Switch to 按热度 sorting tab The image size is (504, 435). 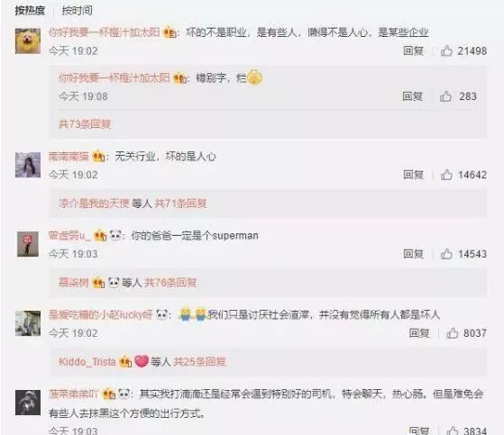pos(30,11)
